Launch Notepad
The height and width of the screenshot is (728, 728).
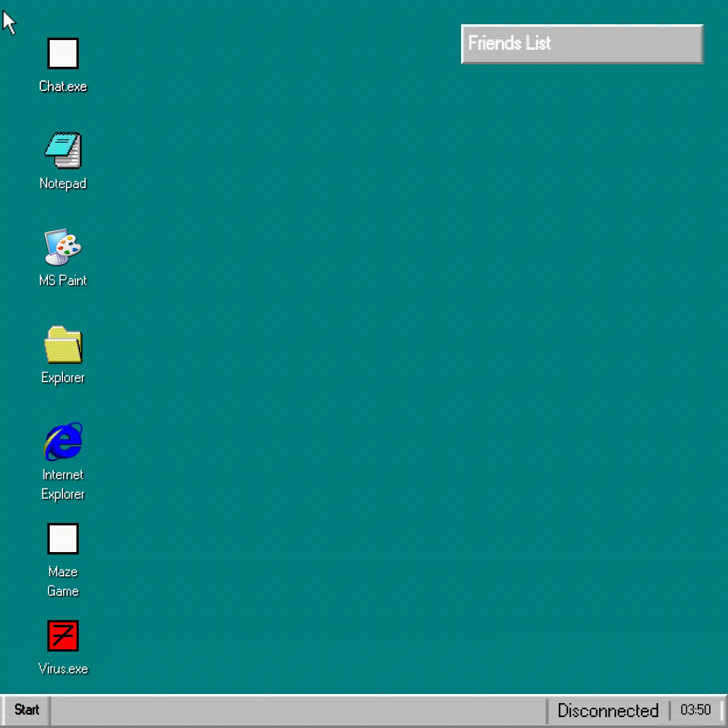pos(62,152)
